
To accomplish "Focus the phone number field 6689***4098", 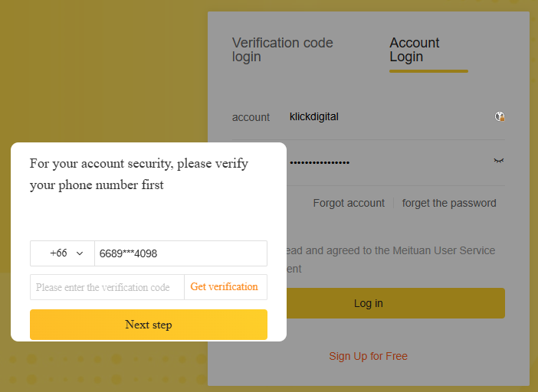I will pyautogui.click(x=180, y=253).
